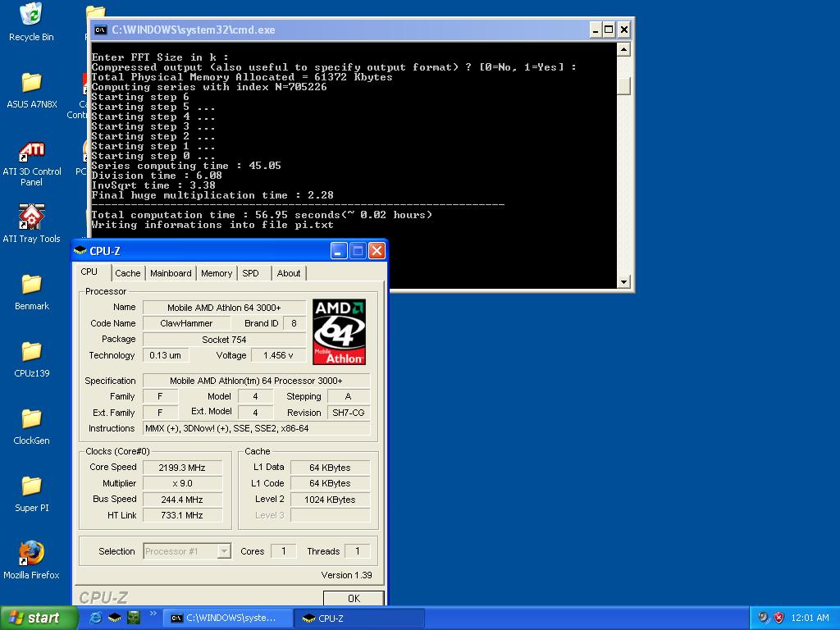This screenshot has height=630, width=840.
Task: Click the cmd window scroll down arrow
Action: 623,282
